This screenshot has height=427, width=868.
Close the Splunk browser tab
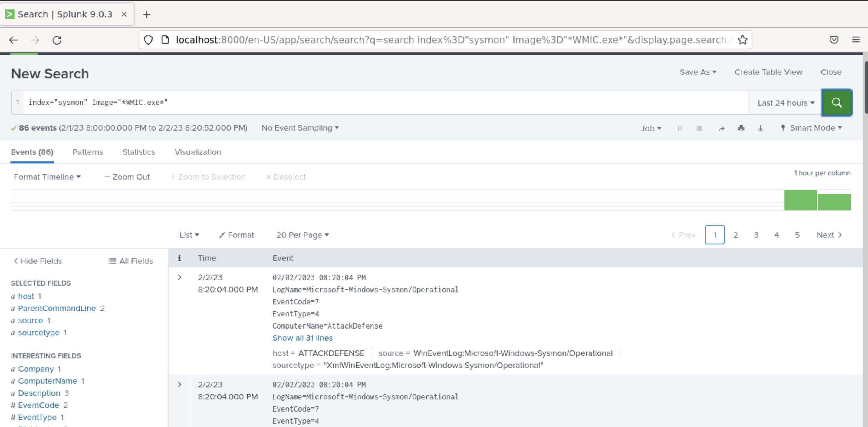(124, 14)
